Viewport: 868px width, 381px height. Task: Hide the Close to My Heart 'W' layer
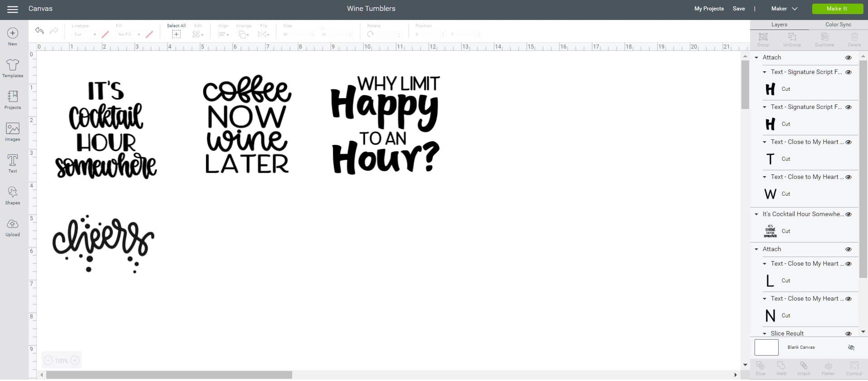pos(848,177)
